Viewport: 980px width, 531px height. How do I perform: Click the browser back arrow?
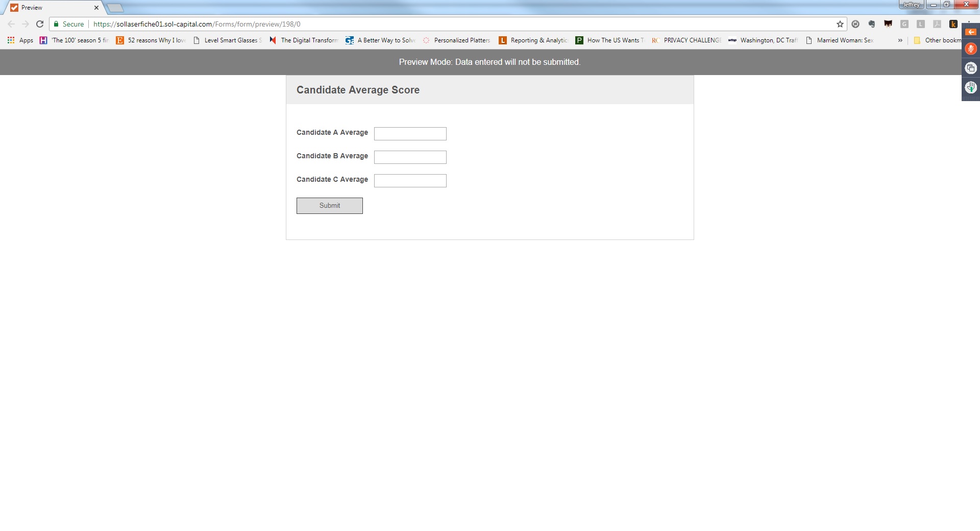coord(11,24)
